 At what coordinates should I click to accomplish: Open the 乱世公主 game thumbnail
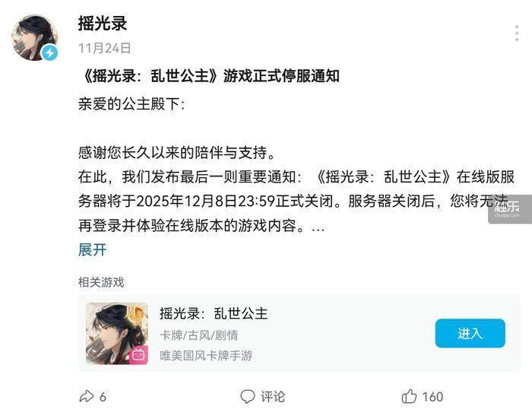[x=117, y=333]
